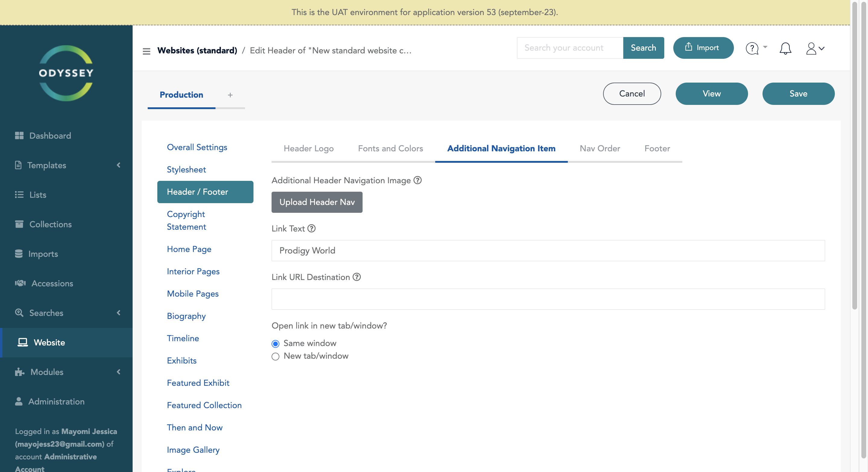Image resolution: width=868 pixels, height=472 pixels.
Task: Click the Save button
Action: click(x=798, y=94)
